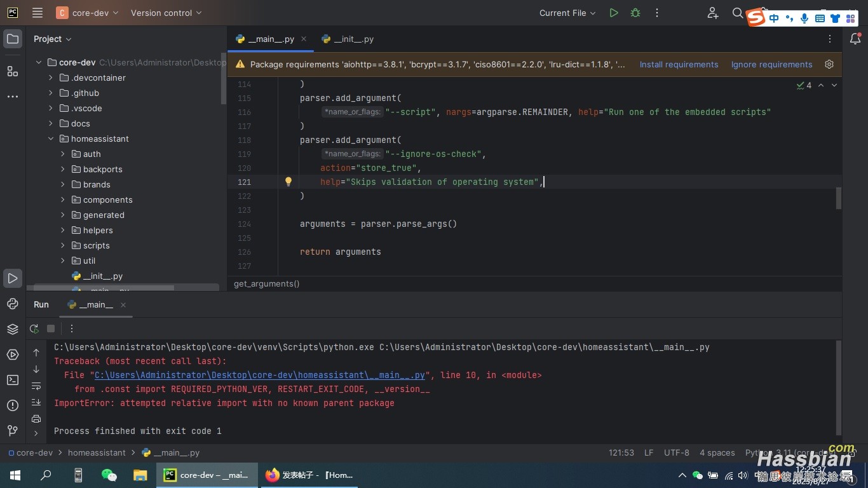Expand the helpers folder
Image resolution: width=868 pixels, height=488 pixels.
click(63, 230)
